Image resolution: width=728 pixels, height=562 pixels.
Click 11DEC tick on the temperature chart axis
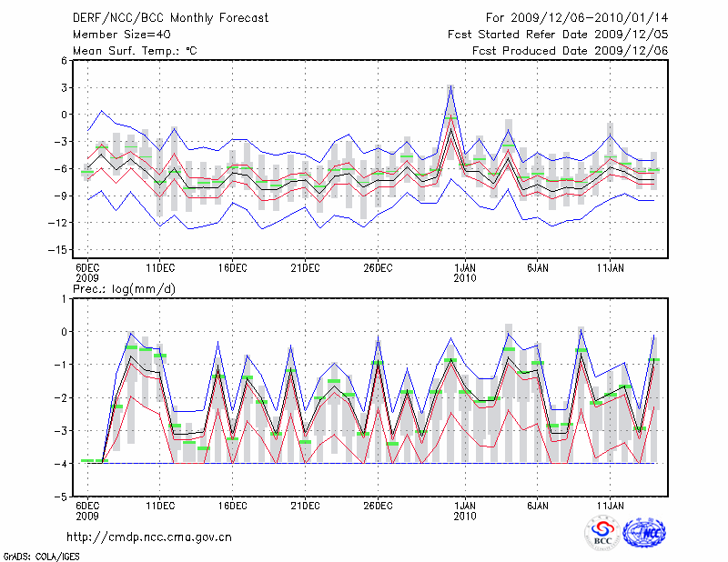click(x=160, y=268)
